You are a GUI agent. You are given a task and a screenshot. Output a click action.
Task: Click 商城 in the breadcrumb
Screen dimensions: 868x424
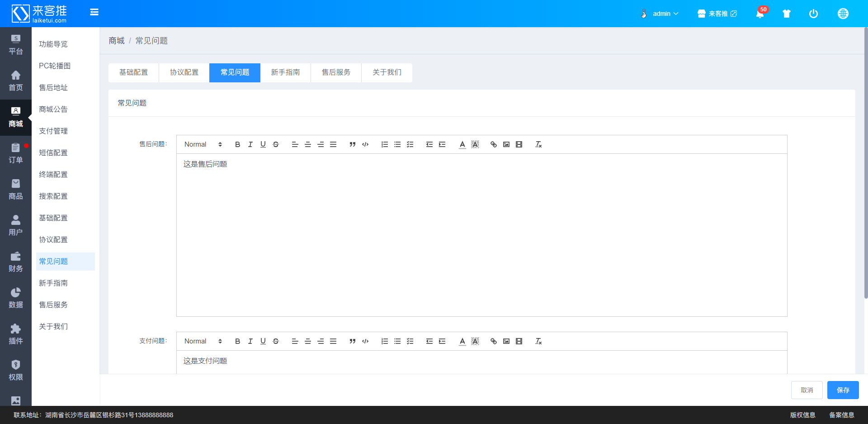click(x=117, y=41)
